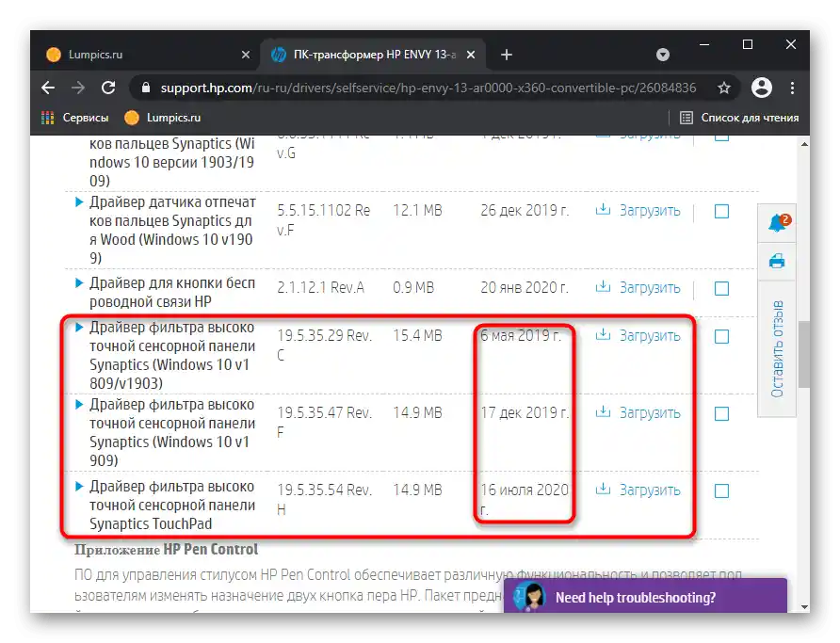840x643 pixels.
Task: Open Need help troubleshooting? chat
Action: tap(645, 596)
